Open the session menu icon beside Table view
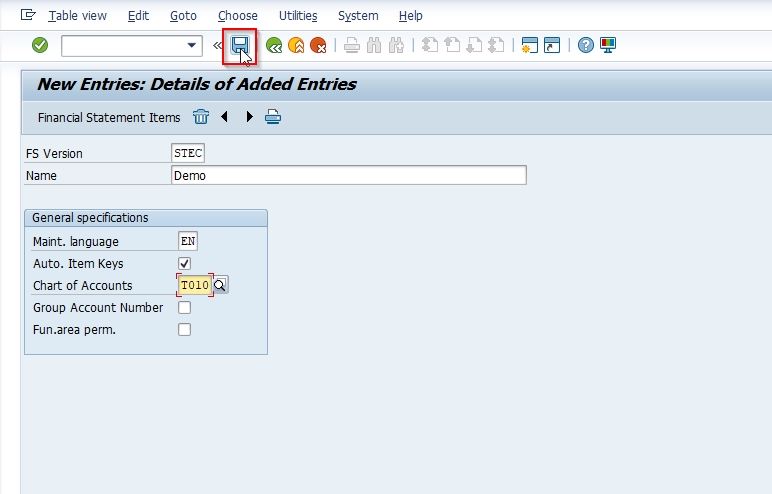This screenshot has height=494, width=772. (x=28, y=15)
